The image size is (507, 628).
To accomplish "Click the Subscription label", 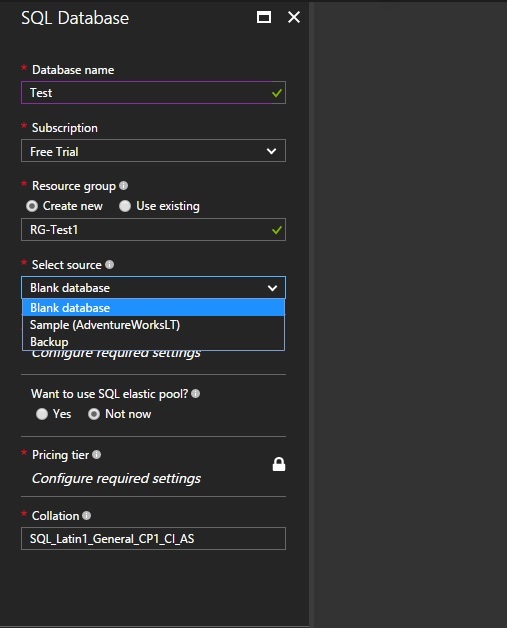I will tap(64, 128).
